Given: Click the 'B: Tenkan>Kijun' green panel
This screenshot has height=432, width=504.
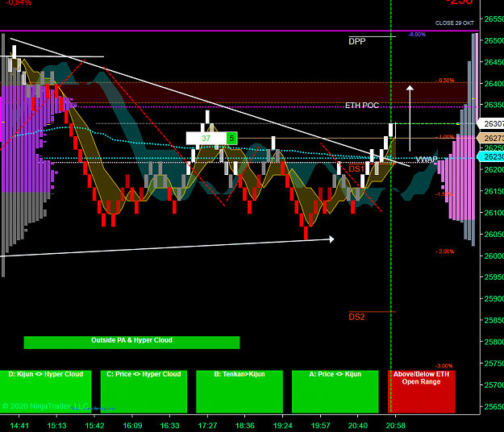Looking at the screenshot, I should (240, 392).
